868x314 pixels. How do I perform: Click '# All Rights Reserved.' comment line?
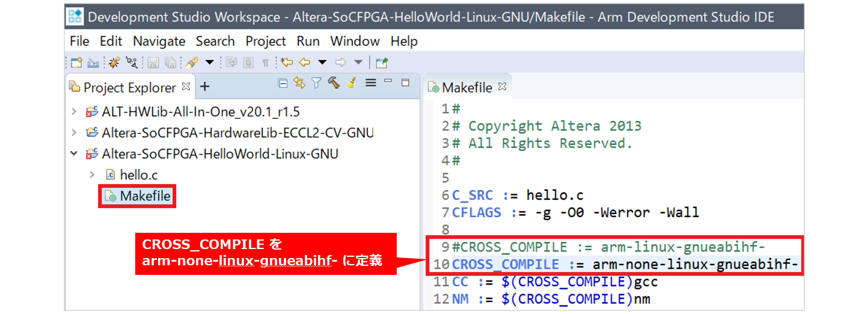click(542, 144)
